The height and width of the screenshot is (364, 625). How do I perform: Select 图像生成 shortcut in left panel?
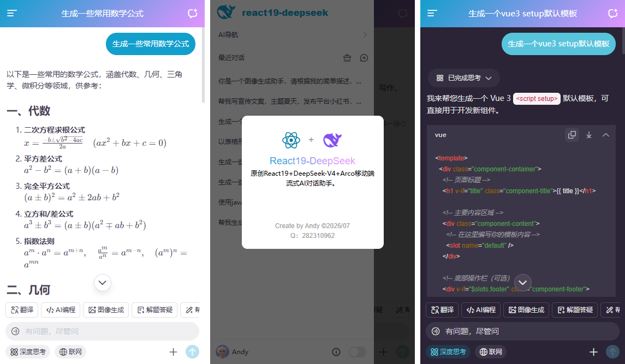[106, 310]
